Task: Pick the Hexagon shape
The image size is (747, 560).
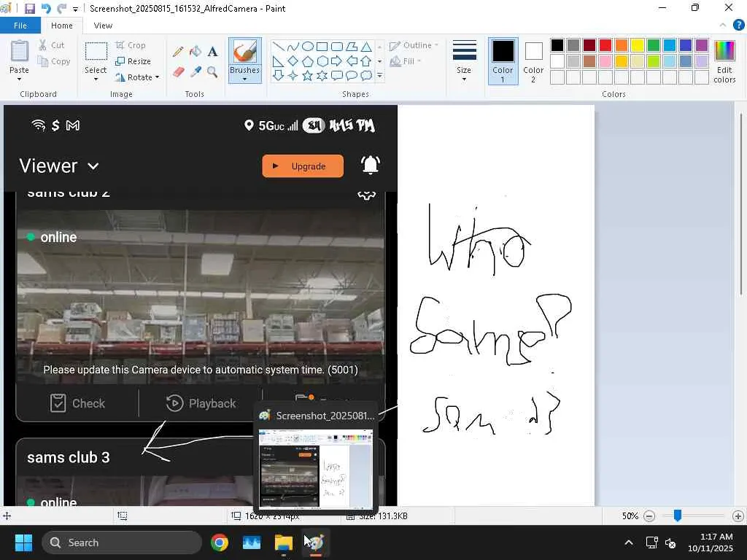Action: click(322, 61)
